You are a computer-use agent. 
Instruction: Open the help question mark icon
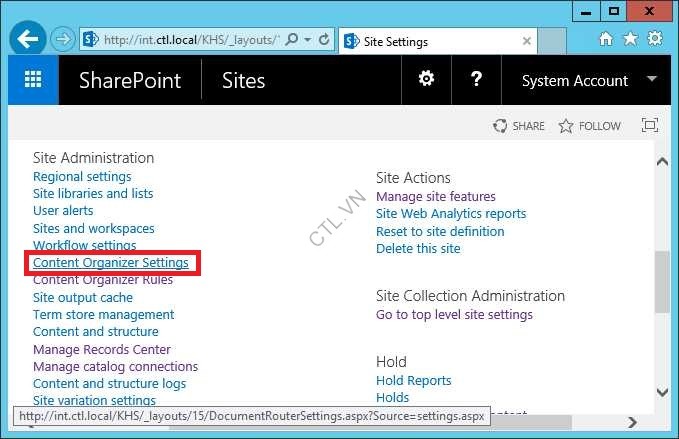(477, 80)
